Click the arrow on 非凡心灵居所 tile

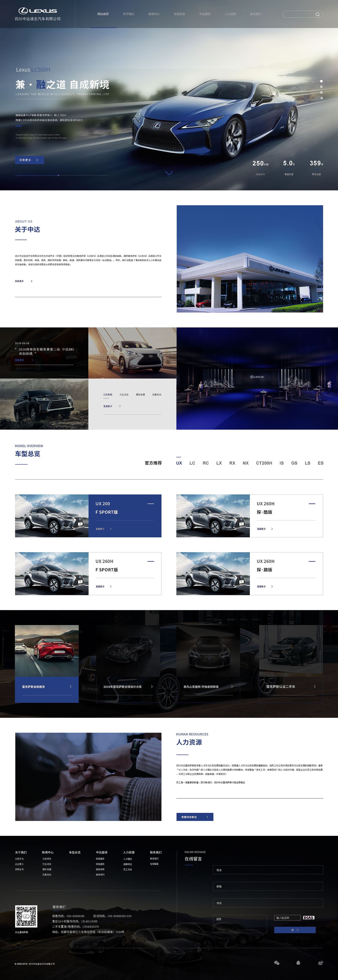[232, 687]
